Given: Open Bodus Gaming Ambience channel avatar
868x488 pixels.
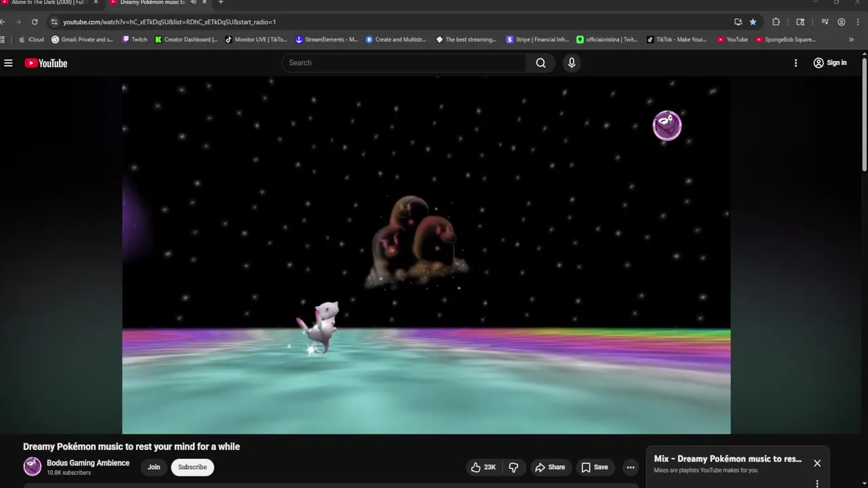Looking at the screenshot, I should [x=32, y=466].
